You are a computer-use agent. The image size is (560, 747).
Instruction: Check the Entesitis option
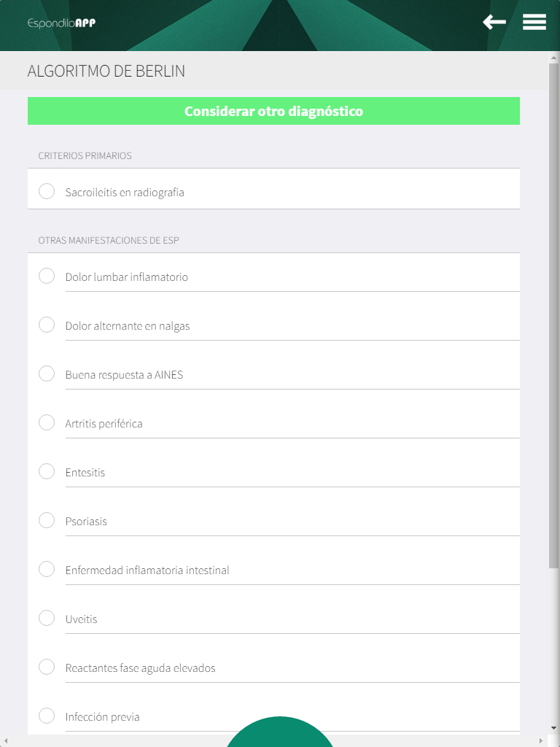click(x=47, y=471)
